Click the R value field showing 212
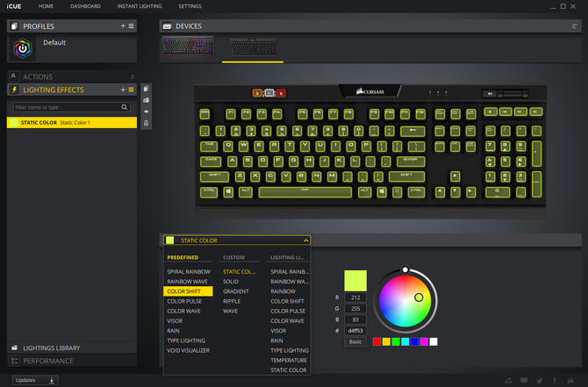Screen dimensions: 588x387 point(355,297)
